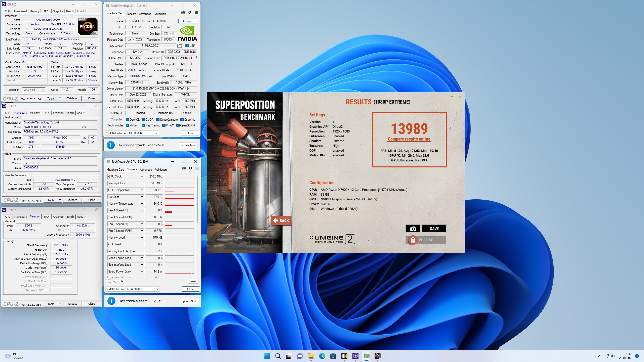Click Lookup button in GPU-Z

click(x=187, y=21)
